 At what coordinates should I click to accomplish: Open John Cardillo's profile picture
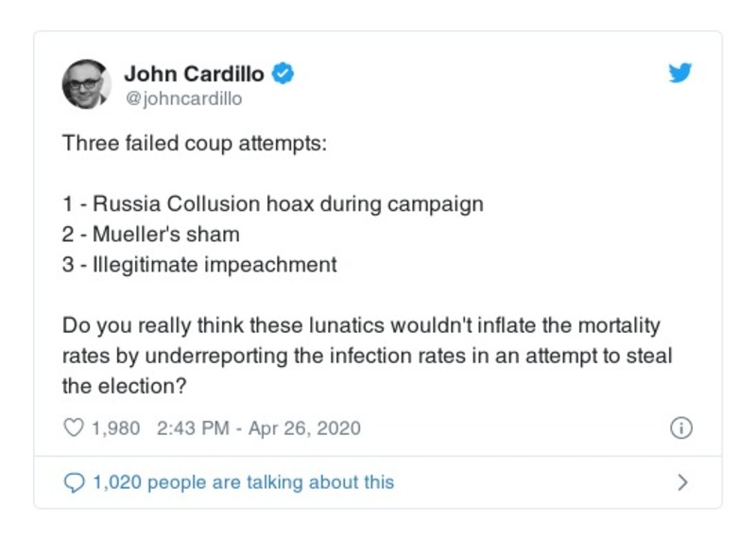tap(87, 84)
